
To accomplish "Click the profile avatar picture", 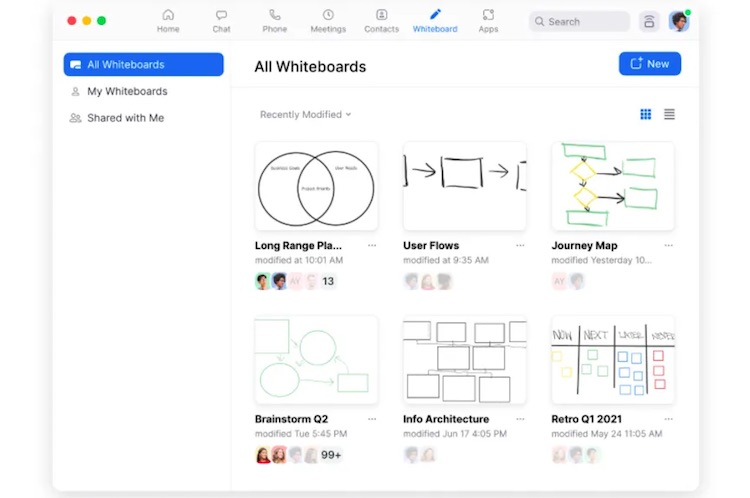I will click(679, 21).
